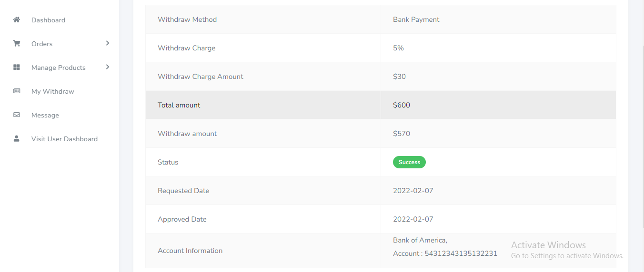Click the Orders shopping cart icon
The image size is (644, 272).
click(17, 44)
